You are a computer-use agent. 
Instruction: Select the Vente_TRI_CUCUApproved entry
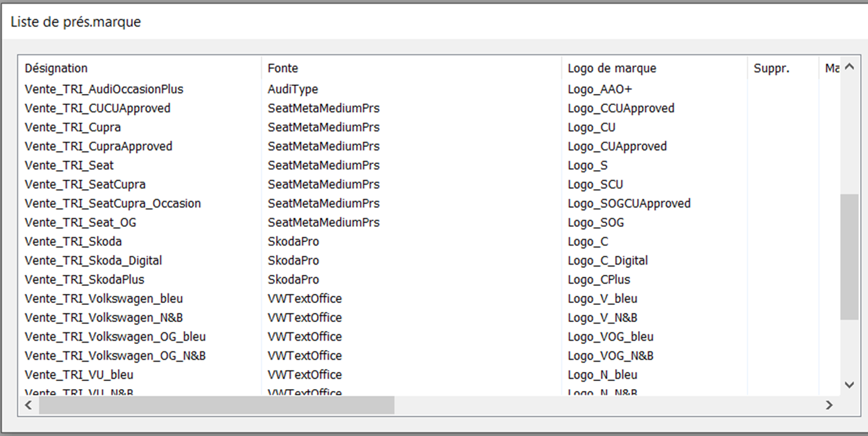98,108
